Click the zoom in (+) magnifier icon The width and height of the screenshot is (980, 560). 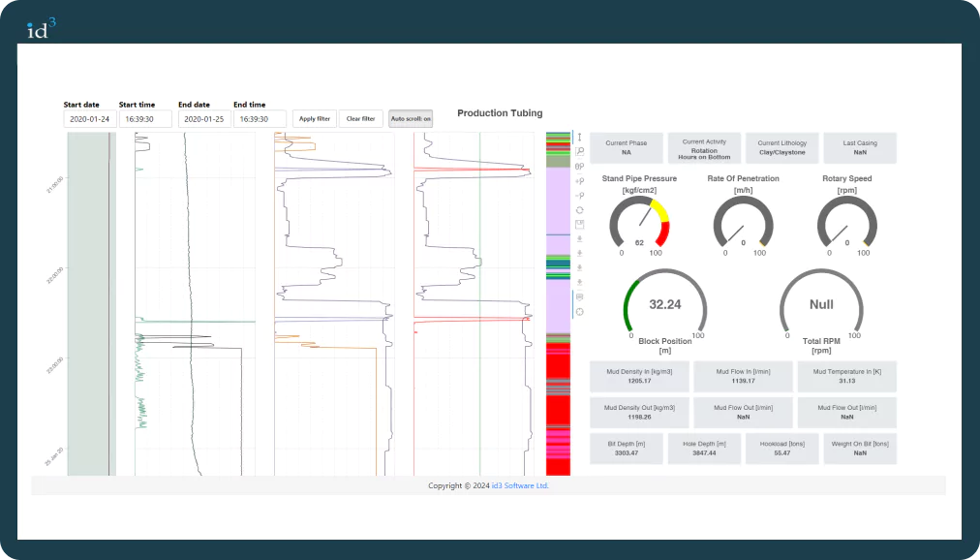pos(579,180)
